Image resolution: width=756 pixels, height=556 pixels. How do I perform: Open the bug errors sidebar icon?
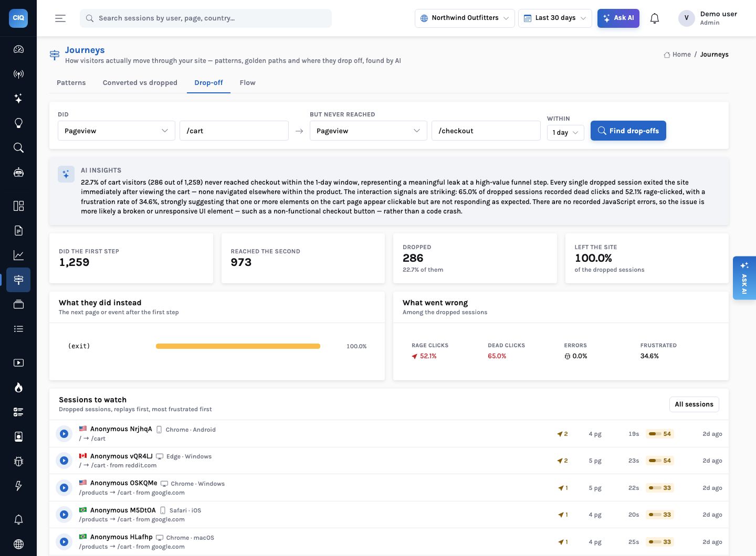coord(18,462)
